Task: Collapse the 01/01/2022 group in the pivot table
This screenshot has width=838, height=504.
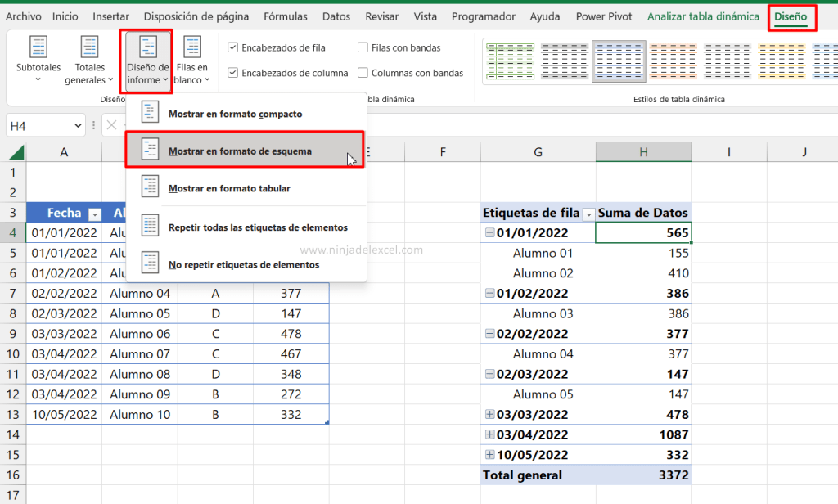Action: tap(491, 232)
